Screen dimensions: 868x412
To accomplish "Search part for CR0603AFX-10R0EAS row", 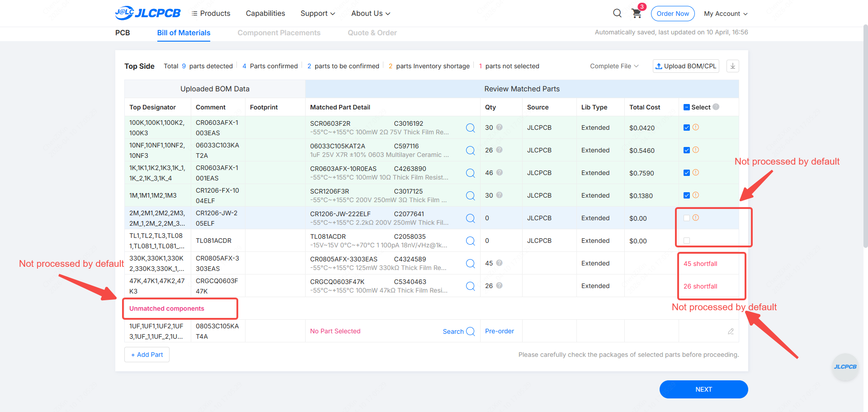I will [x=470, y=173].
